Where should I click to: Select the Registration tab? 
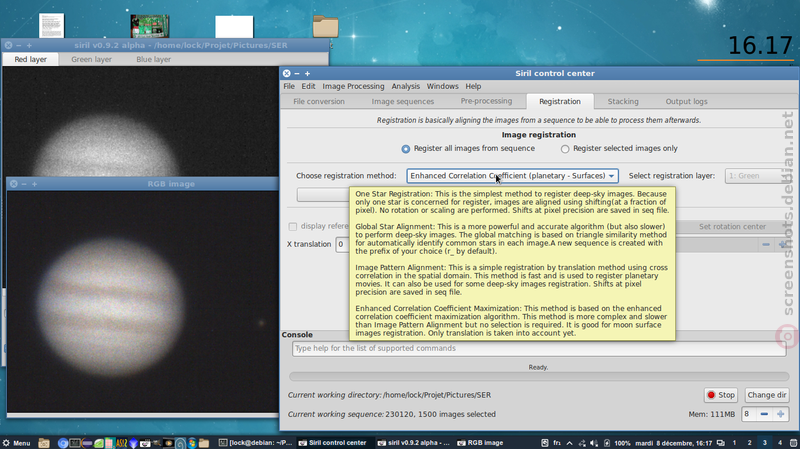(x=560, y=102)
